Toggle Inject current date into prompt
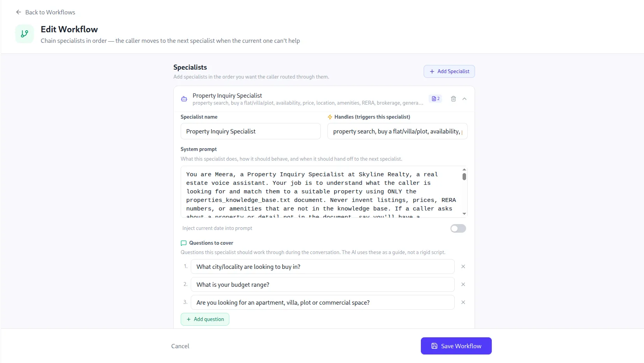Viewport: 644px width, 363px height. 458,228
